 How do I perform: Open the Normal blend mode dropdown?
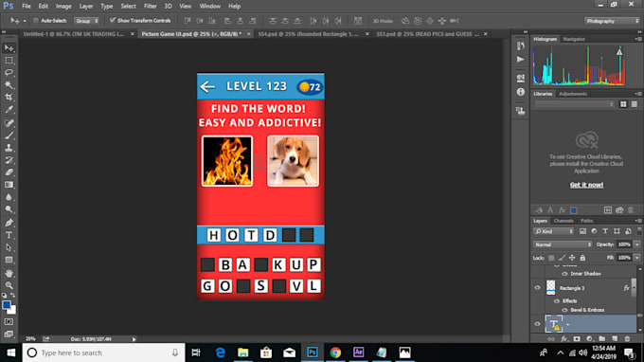click(563, 244)
